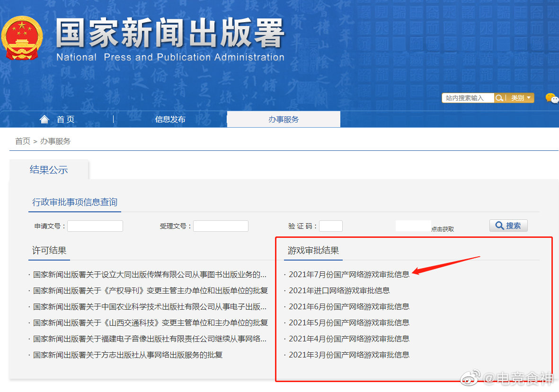Switch to the 信息发布 tab
Viewport: 559px width, 392px height.
pos(169,119)
